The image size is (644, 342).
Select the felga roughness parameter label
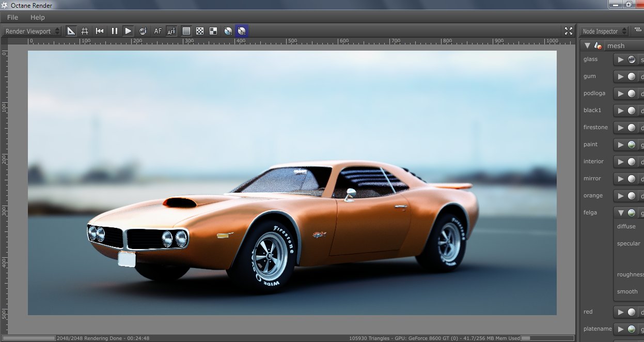(630, 275)
